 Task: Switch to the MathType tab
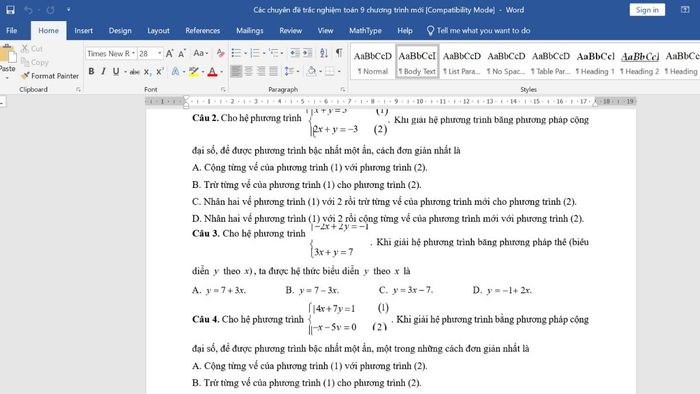click(x=365, y=30)
